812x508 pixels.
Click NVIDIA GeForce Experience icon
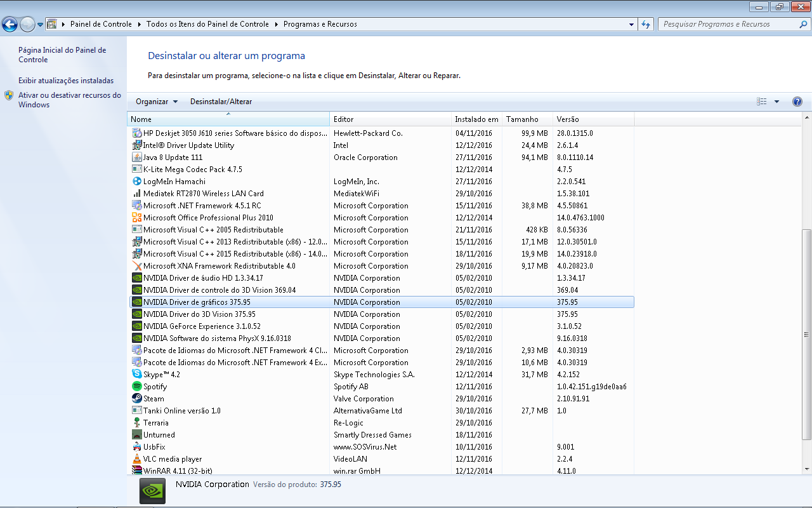(x=137, y=326)
